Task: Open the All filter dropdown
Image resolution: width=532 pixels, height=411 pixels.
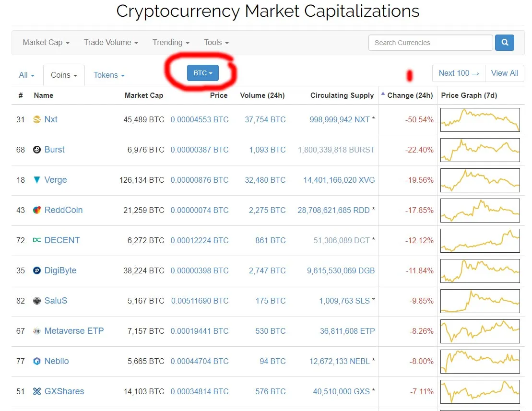Action: click(x=26, y=75)
